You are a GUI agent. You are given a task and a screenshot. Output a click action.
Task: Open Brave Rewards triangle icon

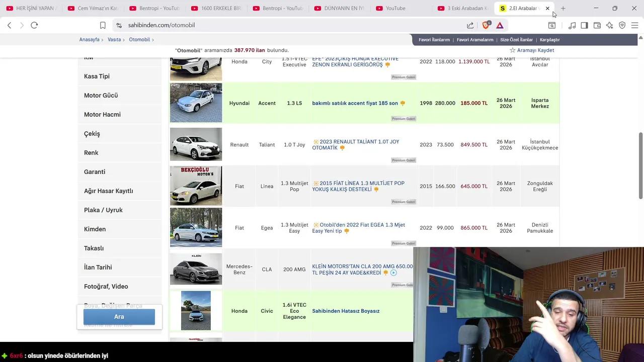500,25
